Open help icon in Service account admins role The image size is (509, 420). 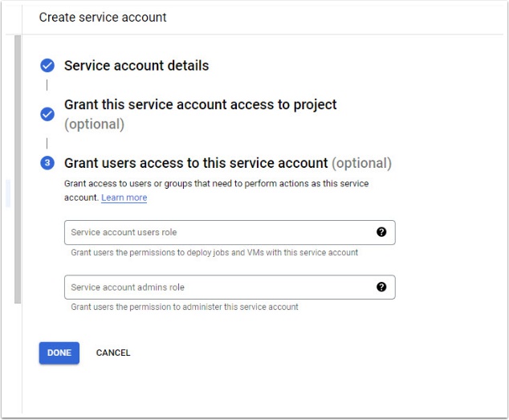381,287
